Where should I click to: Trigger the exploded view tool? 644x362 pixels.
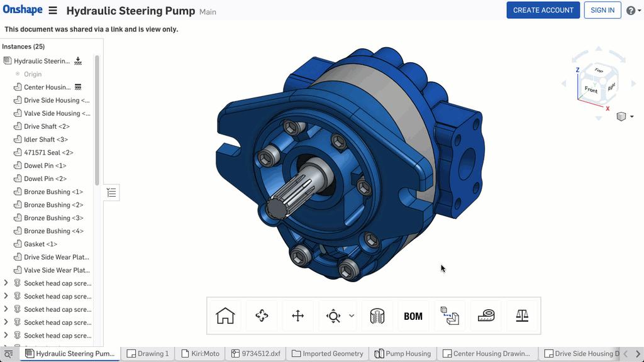point(450,315)
